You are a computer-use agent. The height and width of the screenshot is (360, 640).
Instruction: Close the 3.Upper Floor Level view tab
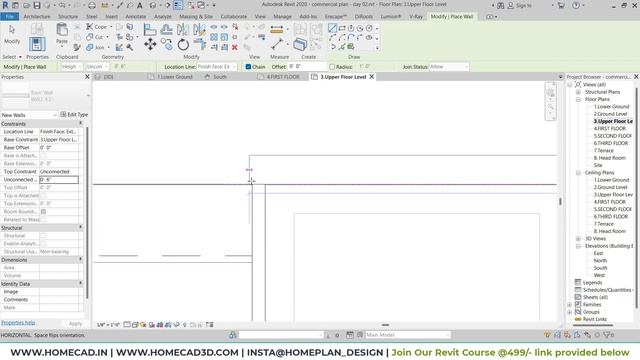372,76
